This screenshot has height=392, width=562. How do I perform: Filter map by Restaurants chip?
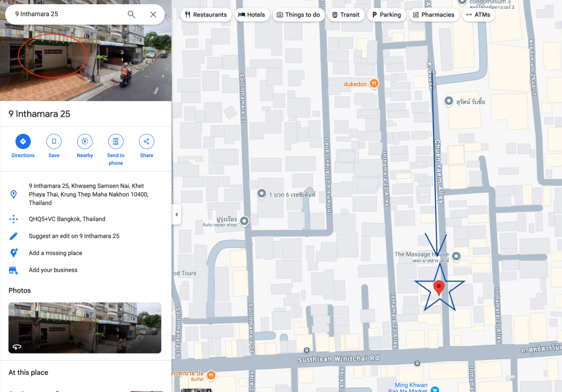coord(206,15)
